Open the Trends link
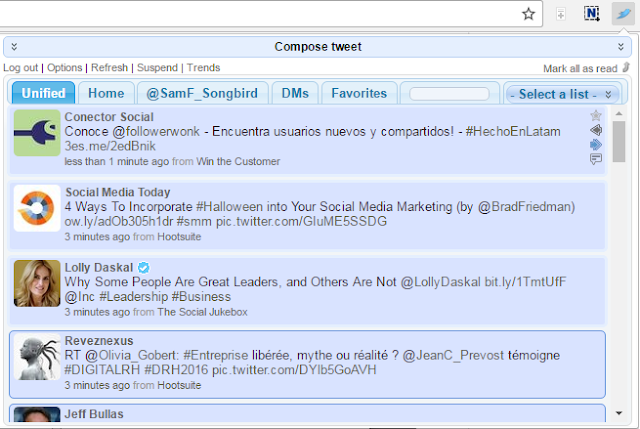 pyautogui.click(x=203, y=68)
